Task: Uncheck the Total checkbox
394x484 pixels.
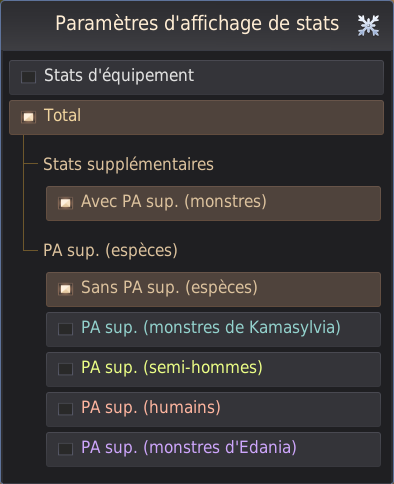Action: 28,117
